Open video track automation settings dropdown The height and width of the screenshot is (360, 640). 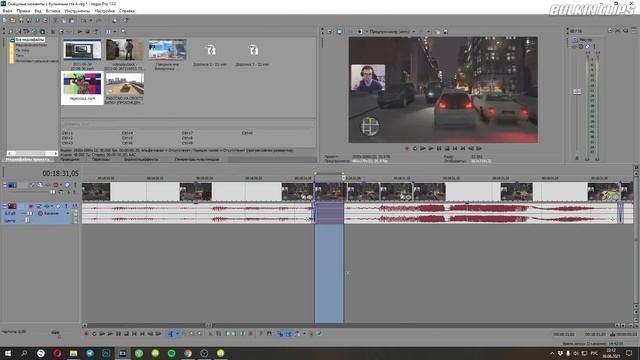tap(61, 185)
